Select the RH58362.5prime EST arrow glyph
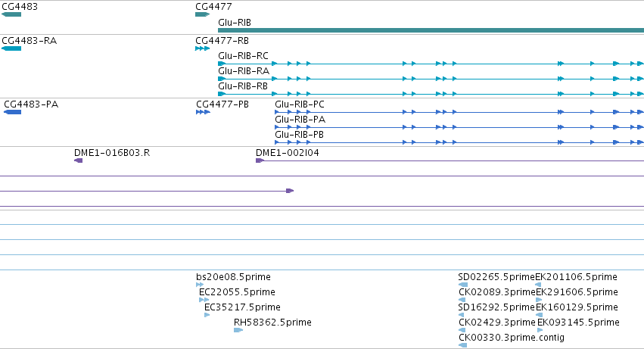The width and height of the screenshot is (644, 349). [x=238, y=330]
